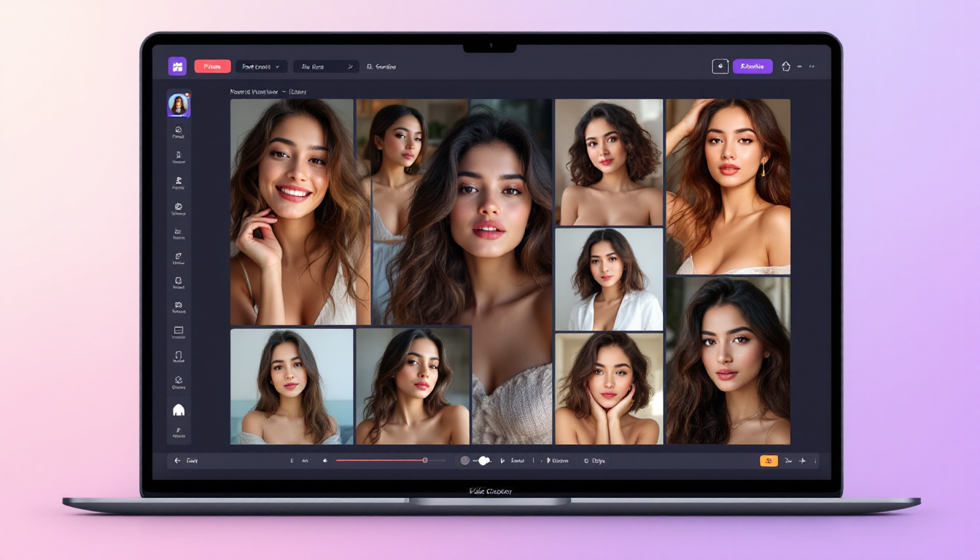Select the text menu item right of the search bar
Image resolution: width=980 pixels, height=560 pixels.
tap(380, 66)
